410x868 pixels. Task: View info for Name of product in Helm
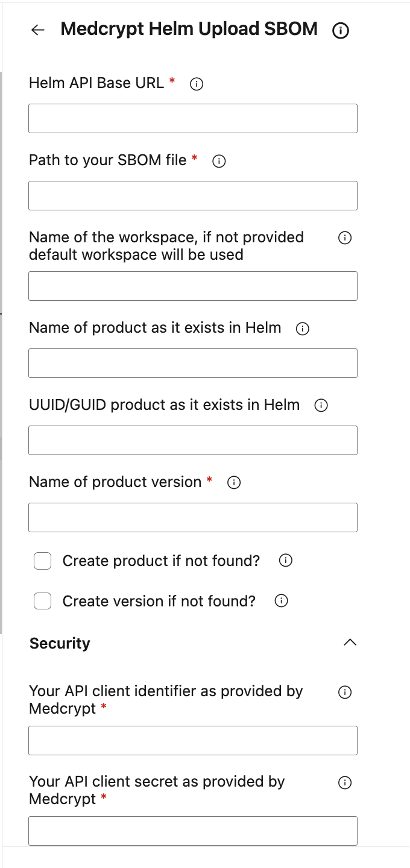[x=301, y=328]
